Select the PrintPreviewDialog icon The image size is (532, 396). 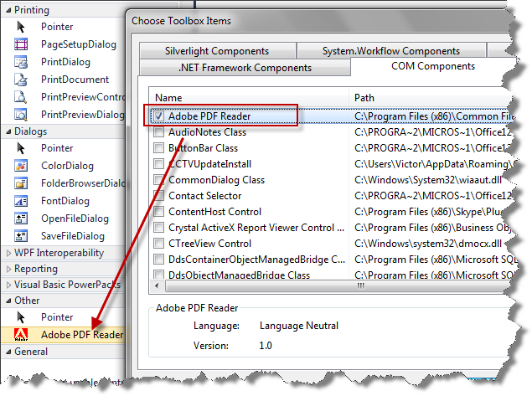coord(21,115)
